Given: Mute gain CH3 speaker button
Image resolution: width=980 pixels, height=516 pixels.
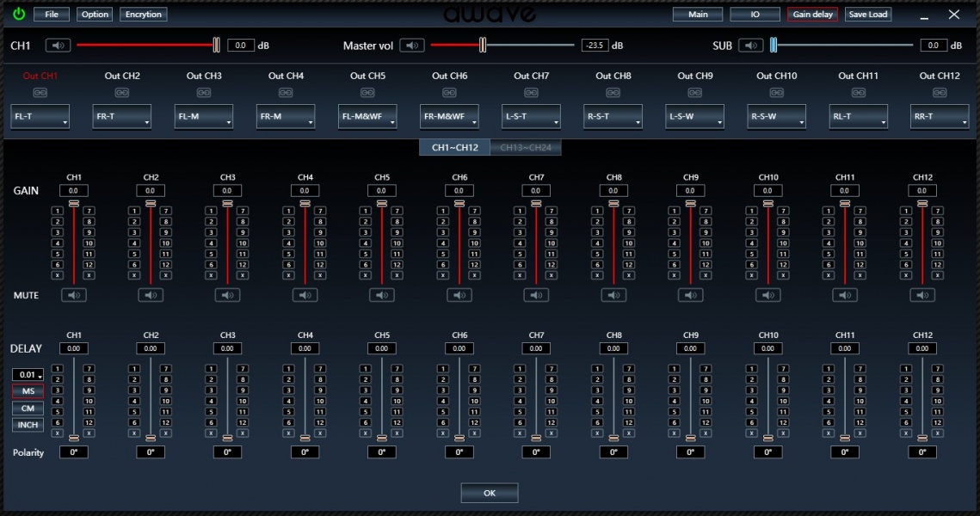Looking at the screenshot, I should point(227,295).
